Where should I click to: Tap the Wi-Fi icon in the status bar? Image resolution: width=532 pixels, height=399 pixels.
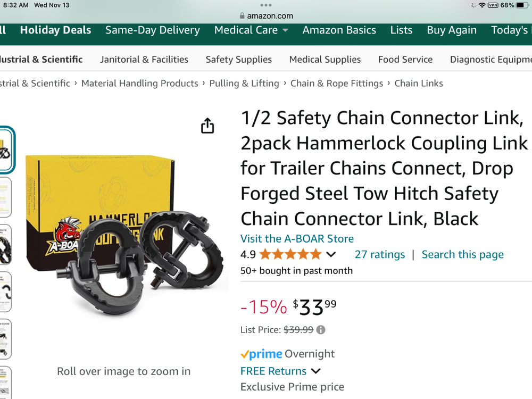point(481,5)
